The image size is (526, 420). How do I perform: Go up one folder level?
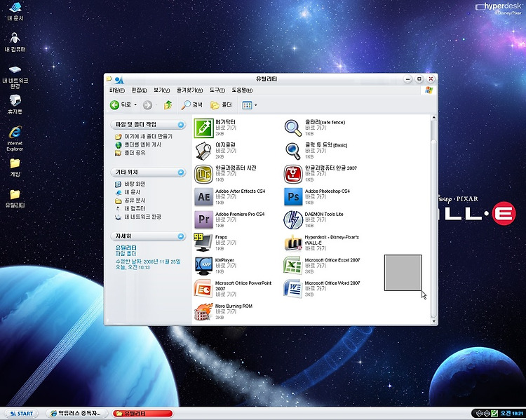click(168, 105)
